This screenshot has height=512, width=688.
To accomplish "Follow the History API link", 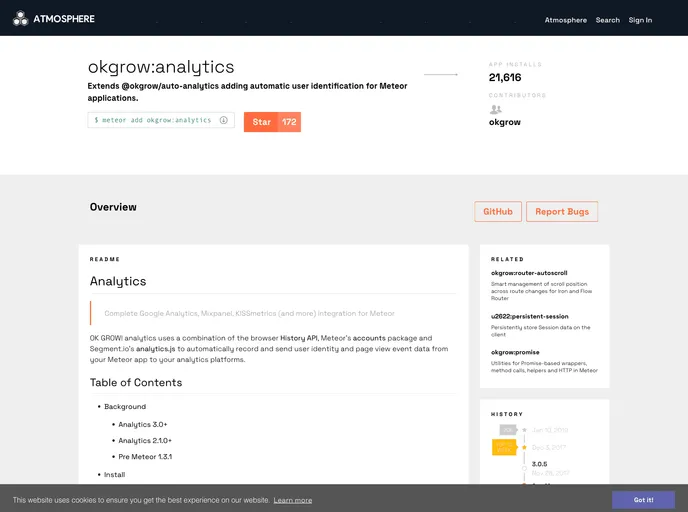I will pyautogui.click(x=298, y=338).
